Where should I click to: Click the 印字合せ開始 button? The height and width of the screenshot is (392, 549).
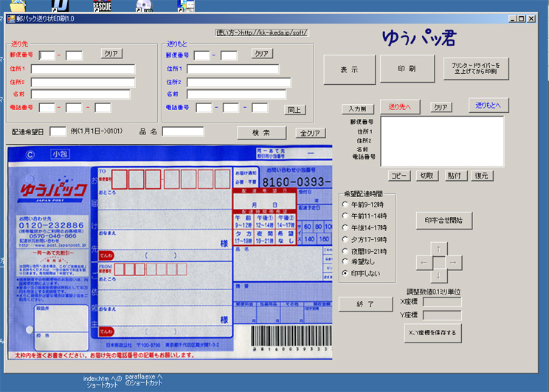tap(444, 220)
